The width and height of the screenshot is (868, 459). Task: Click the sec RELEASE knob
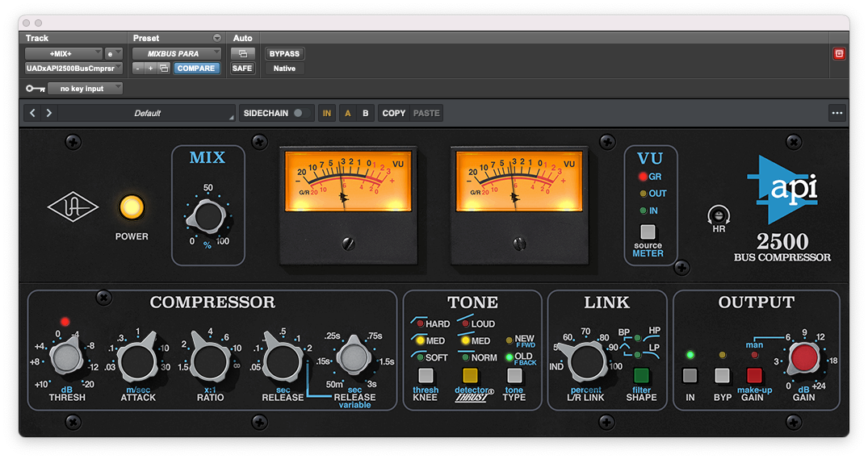pyautogui.click(x=283, y=360)
